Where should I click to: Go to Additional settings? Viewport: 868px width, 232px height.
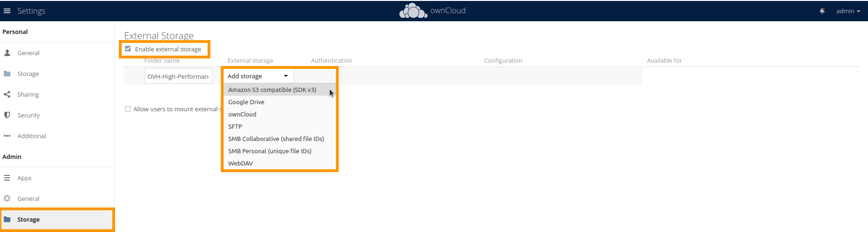[32, 136]
